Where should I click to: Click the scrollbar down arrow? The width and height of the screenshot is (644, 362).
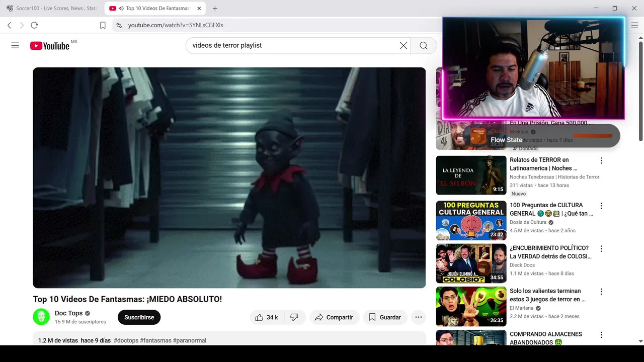[x=640, y=341]
